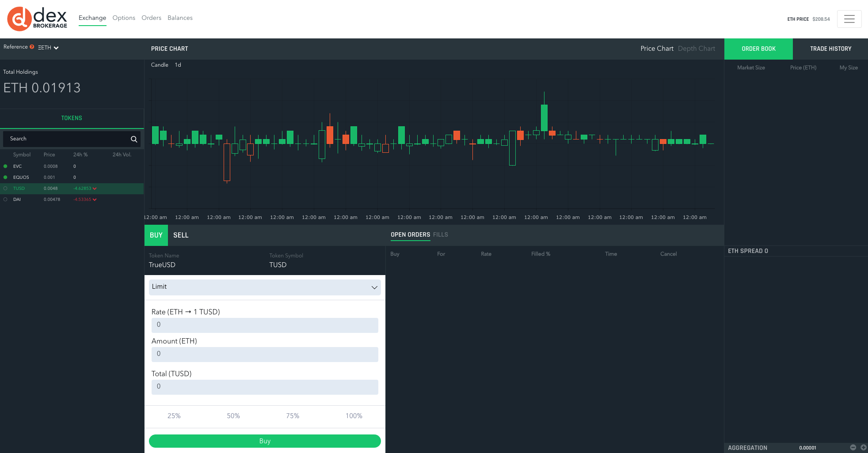Click the green Buy button

[x=264, y=441]
